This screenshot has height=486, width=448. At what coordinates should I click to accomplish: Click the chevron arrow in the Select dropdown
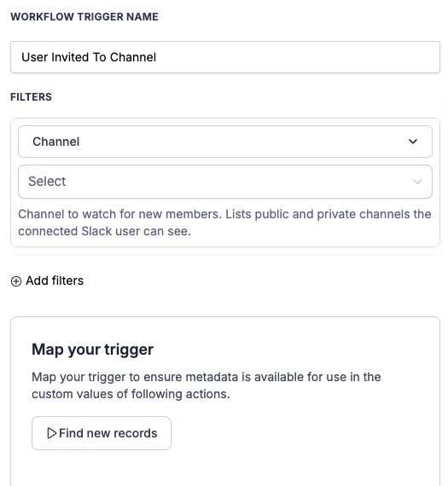[x=417, y=182]
